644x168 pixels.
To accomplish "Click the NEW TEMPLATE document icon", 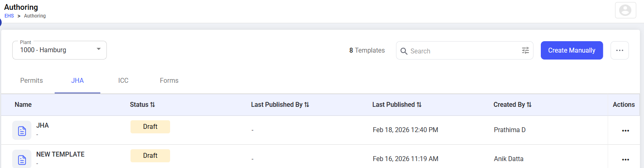I will (22, 159).
